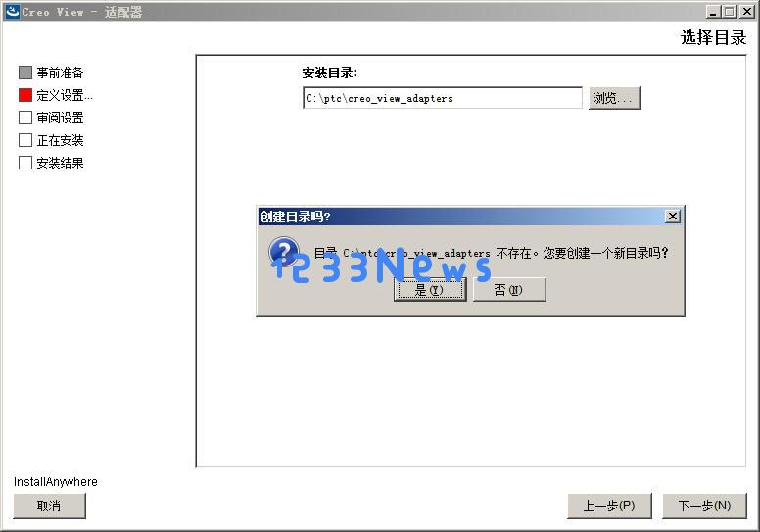Select the 安装结果 step

click(x=60, y=163)
